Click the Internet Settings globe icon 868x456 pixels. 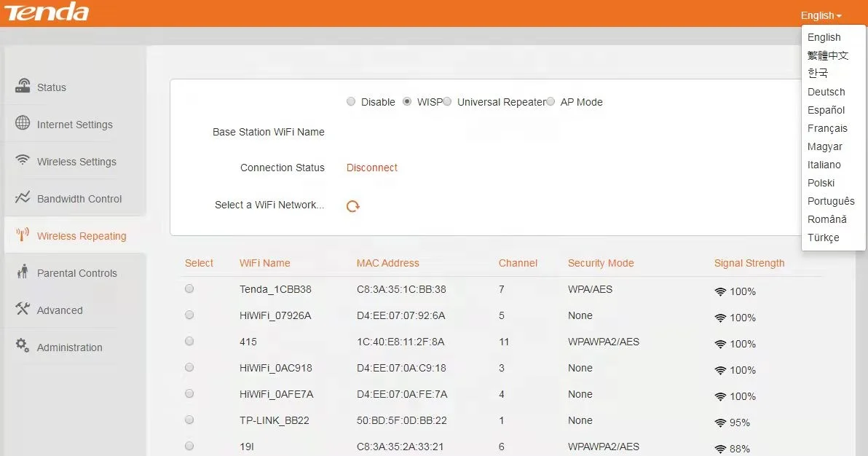click(x=23, y=123)
